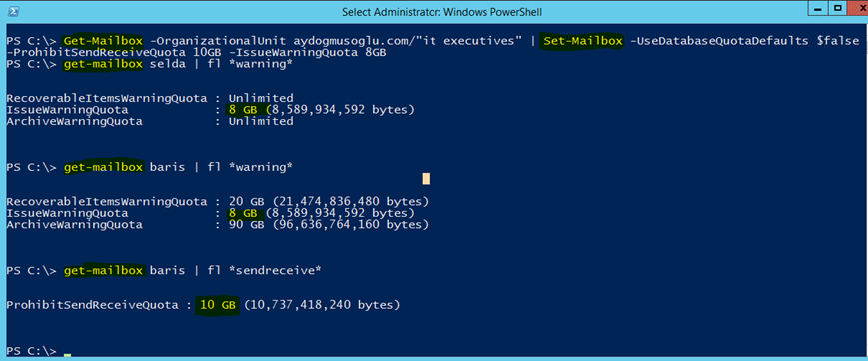
Task: Click the cream-colored selection block cursor
Action: [426, 179]
